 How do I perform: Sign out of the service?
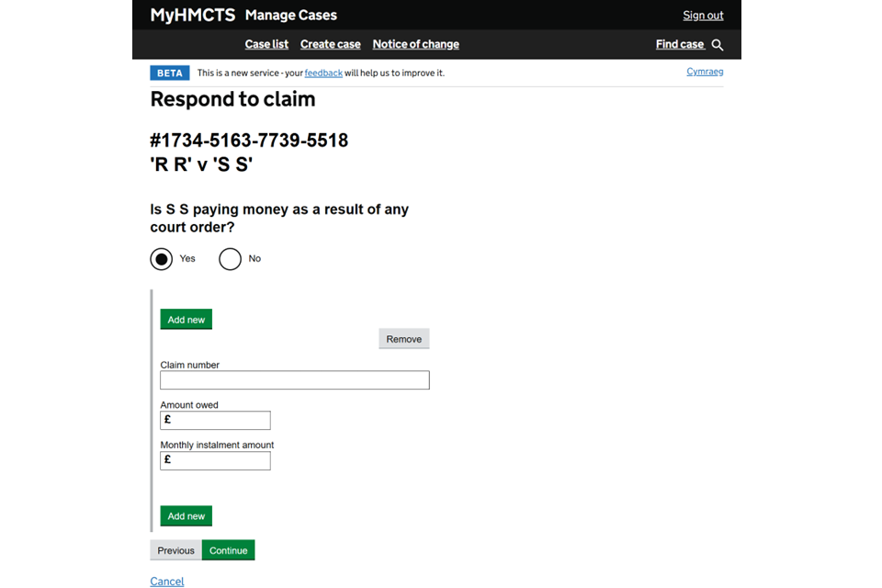703,16
